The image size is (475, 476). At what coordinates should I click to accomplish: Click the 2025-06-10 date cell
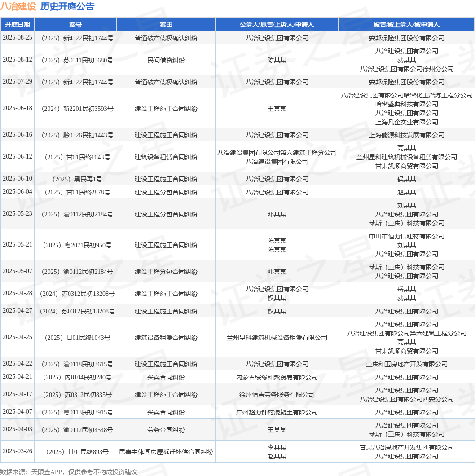click(18, 179)
